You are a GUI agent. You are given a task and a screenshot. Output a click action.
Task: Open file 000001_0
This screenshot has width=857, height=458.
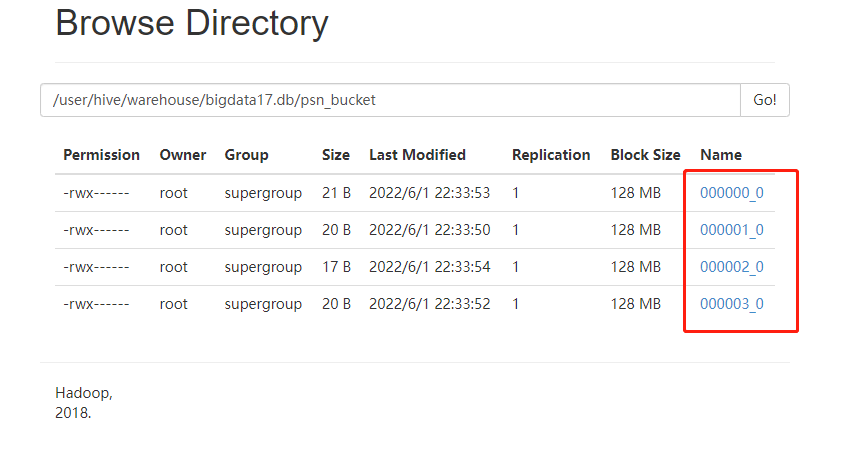coord(731,230)
